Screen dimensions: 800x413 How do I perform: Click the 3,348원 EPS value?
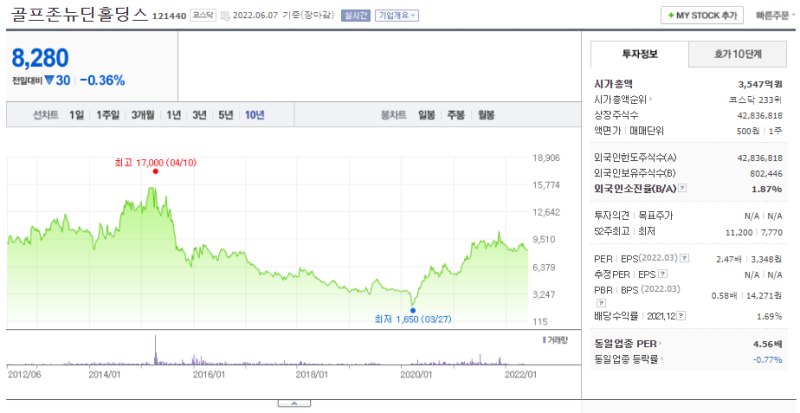click(x=767, y=259)
